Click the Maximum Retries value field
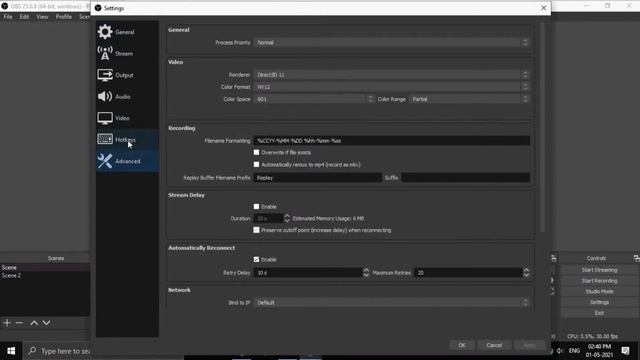Viewport: 640px width, 360px height. pos(468,273)
